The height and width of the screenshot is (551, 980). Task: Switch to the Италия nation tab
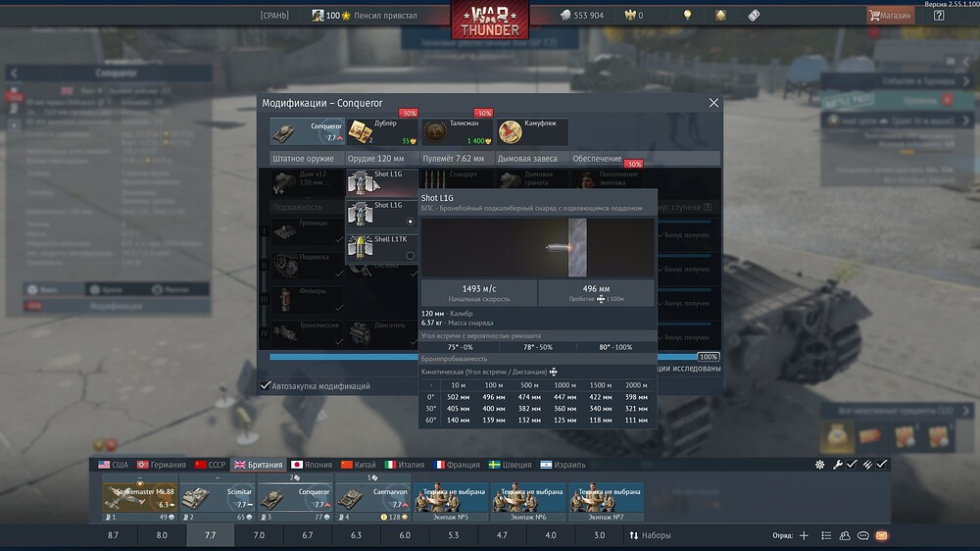click(404, 465)
